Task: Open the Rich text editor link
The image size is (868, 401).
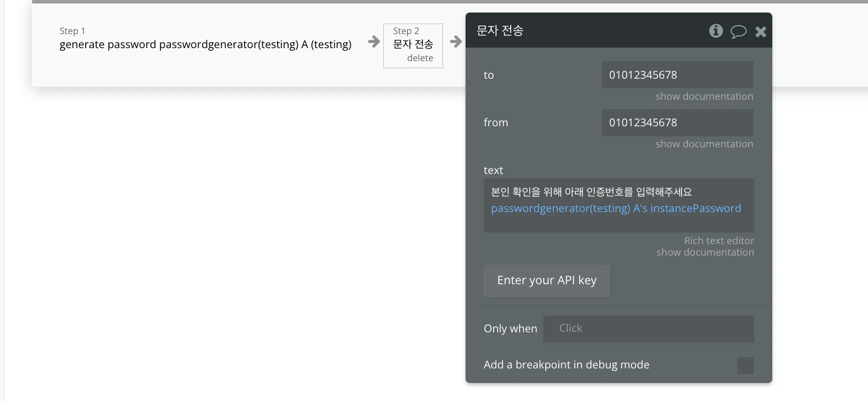Action: click(719, 241)
